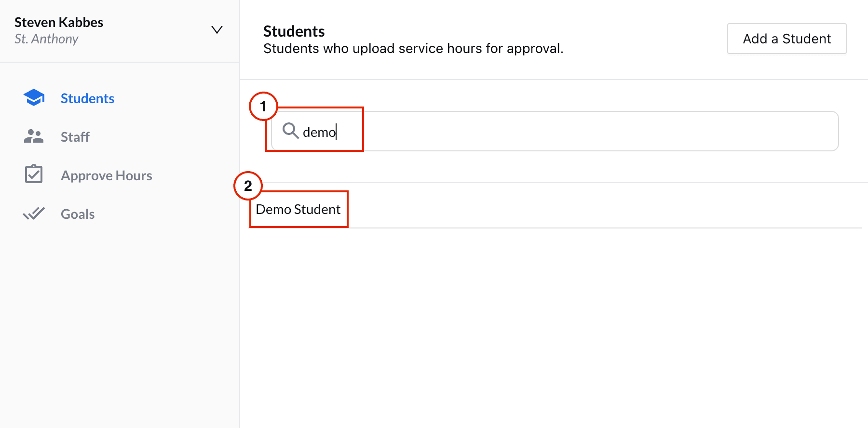868x428 pixels.
Task: Click the Staff people icon
Action: (x=34, y=136)
